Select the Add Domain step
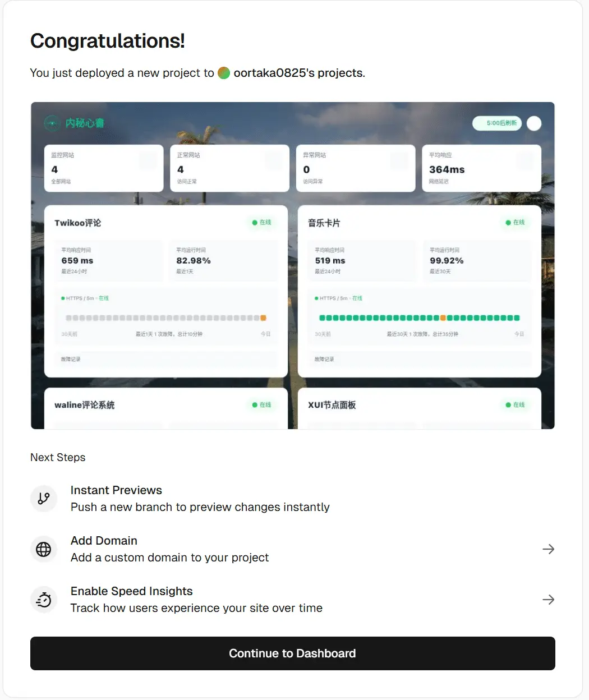The image size is (589, 700). [293, 549]
